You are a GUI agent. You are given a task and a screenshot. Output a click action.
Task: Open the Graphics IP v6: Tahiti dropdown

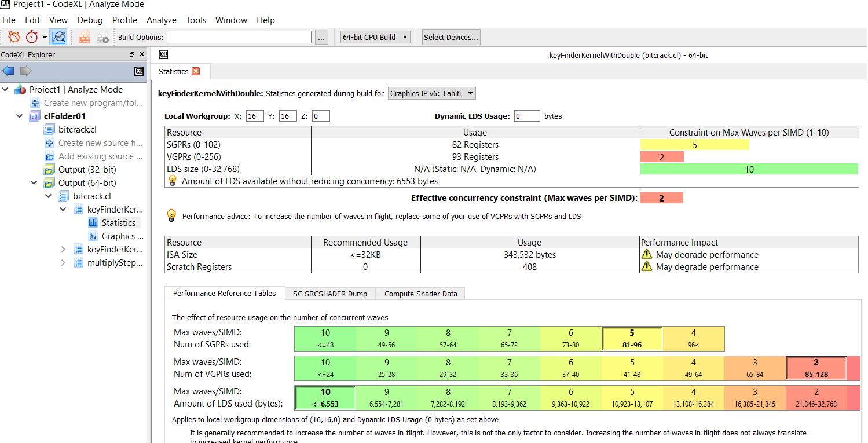433,93
